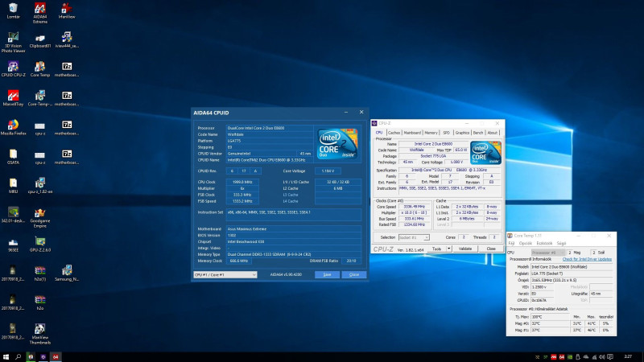Open taskbar action center notification icon
This screenshot has width=644, height=362.
[x=610, y=357]
